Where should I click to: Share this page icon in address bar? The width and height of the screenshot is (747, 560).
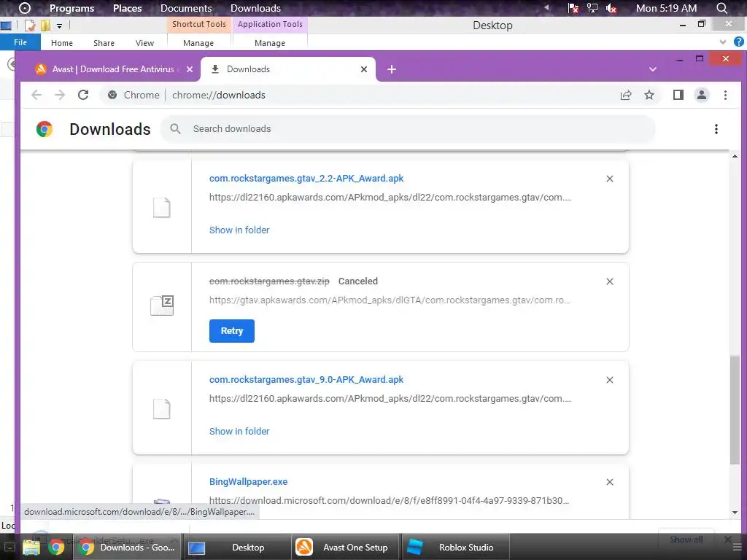tap(626, 95)
